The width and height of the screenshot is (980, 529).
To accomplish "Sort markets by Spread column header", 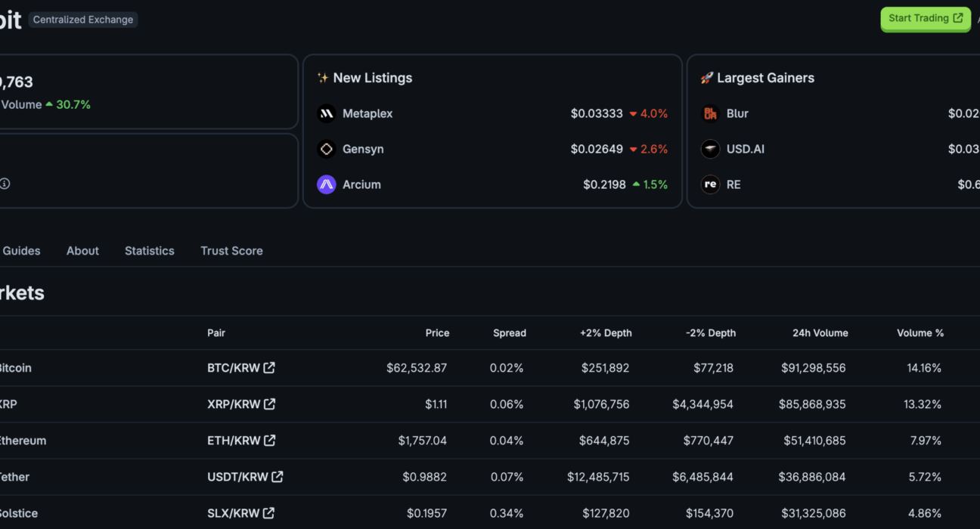I will [510, 333].
